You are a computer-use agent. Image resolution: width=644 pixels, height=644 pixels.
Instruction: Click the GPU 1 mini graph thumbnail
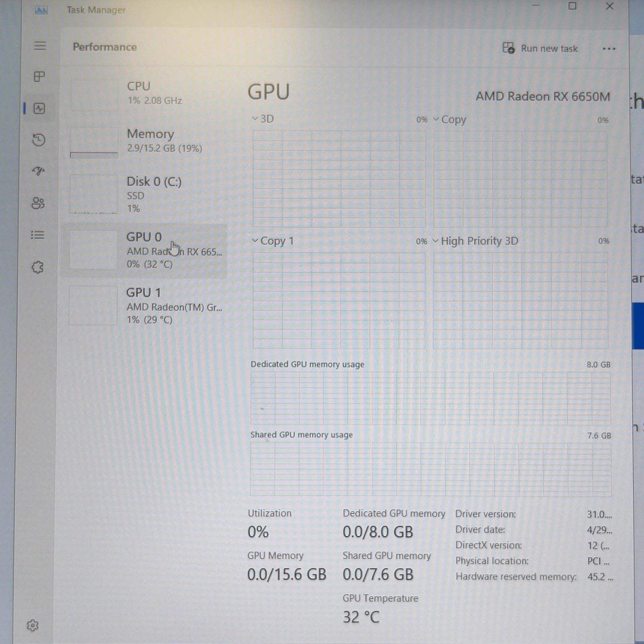[93, 306]
